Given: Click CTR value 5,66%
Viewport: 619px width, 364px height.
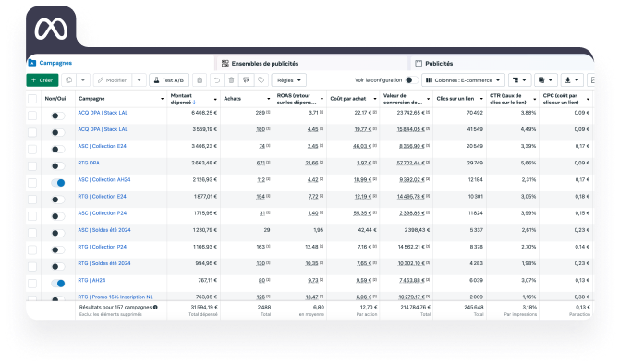Looking at the screenshot, I should tap(528, 163).
